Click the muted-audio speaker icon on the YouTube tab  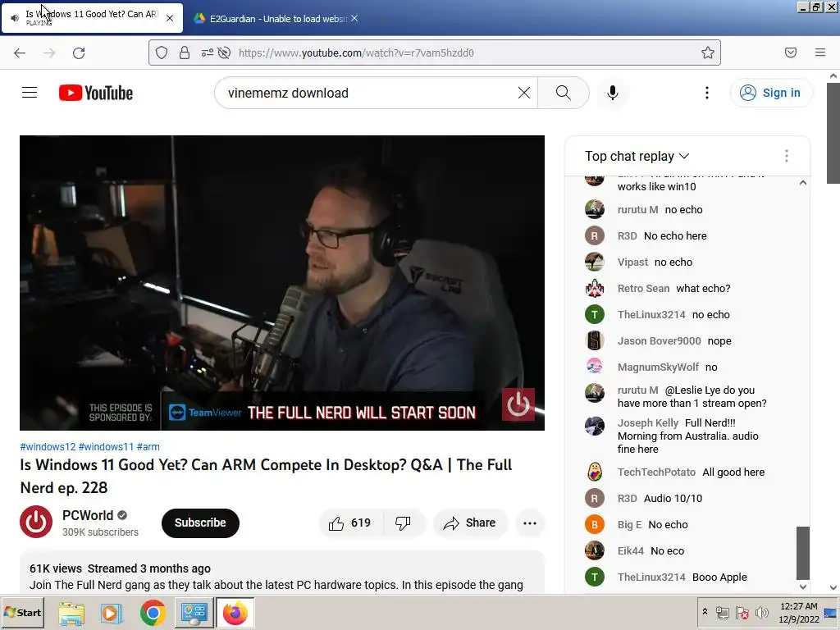[15, 18]
